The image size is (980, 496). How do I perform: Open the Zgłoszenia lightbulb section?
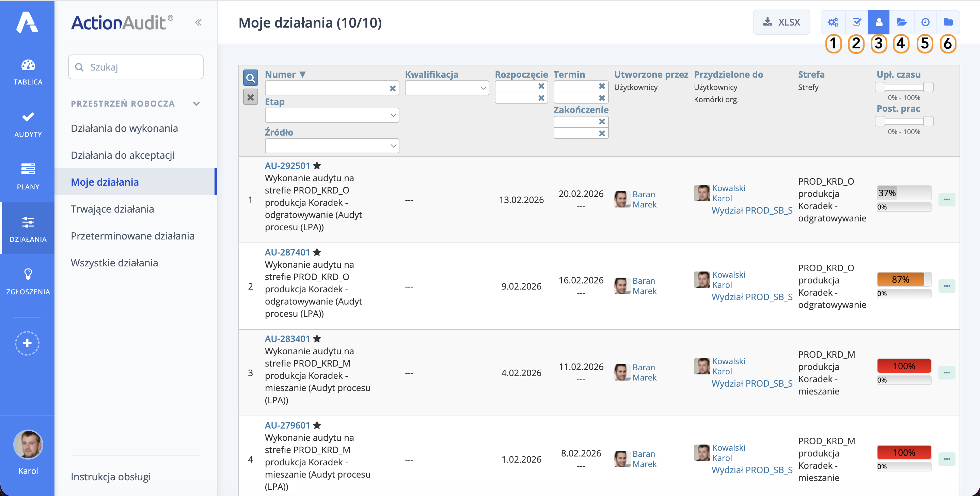click(x=28, y=281)
